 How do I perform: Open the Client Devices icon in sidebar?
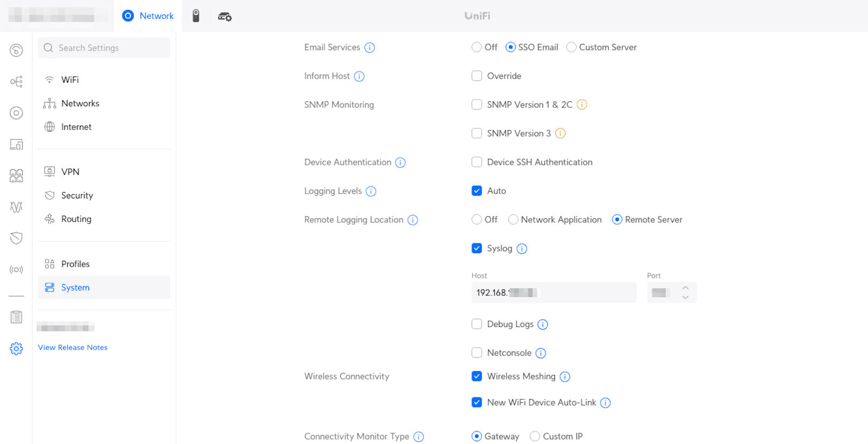16,144
